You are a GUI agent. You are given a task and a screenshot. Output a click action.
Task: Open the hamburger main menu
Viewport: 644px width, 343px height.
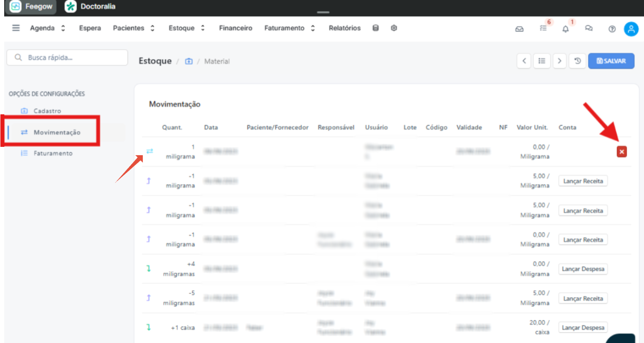tap(16, 28)
